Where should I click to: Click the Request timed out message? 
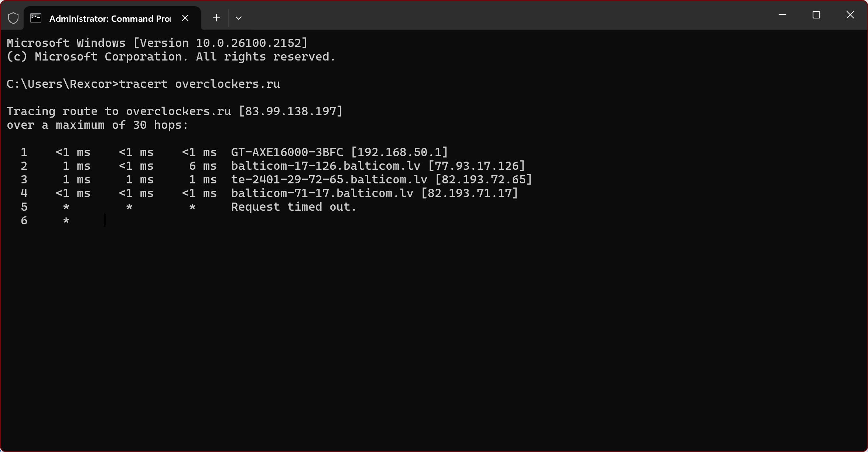294,207
